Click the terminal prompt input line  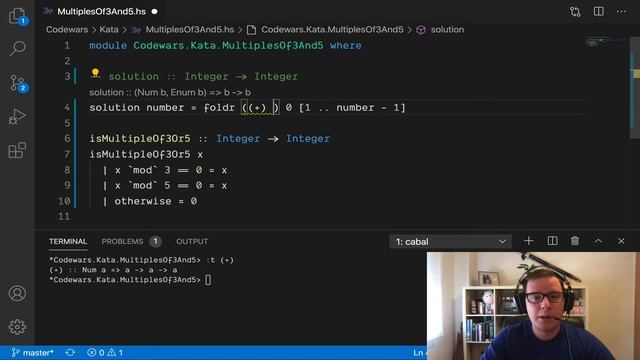pyautogui.click(x=130, y=280)
